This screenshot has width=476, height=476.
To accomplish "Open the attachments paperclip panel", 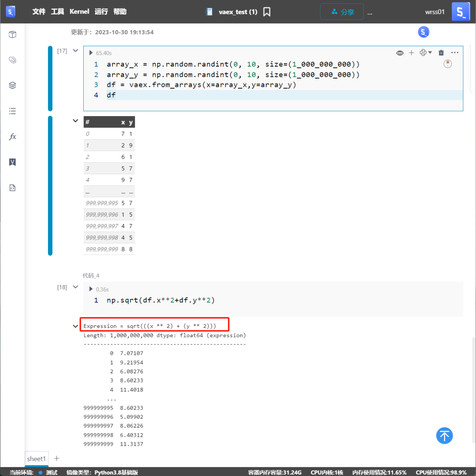I will (12, 60).
